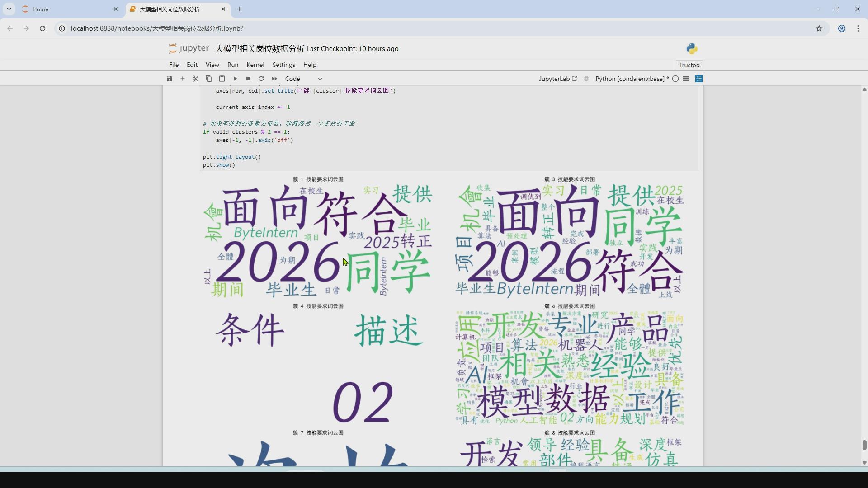The height and width of the screenshot is (488, 868).
Task: Cut the selected cell with the scissors icon
Action: 196,78
